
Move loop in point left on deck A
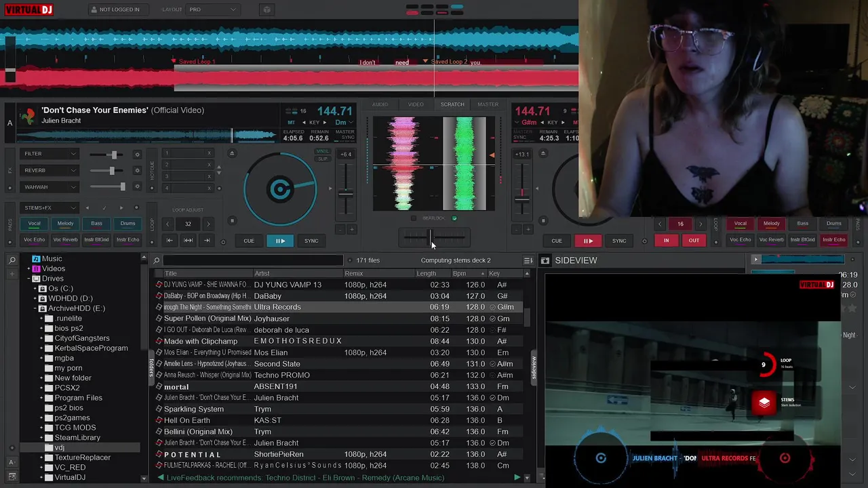(x=170, y=240)
